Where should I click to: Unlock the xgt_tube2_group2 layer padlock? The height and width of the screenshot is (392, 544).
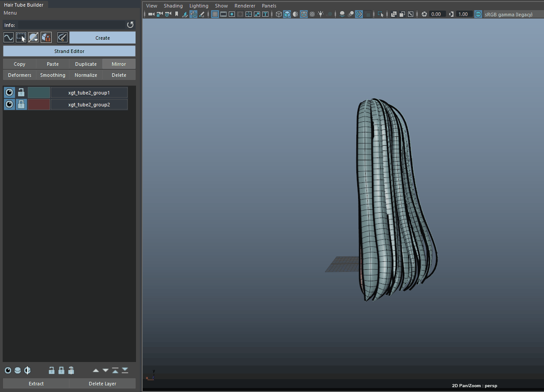tap(21, 105)
